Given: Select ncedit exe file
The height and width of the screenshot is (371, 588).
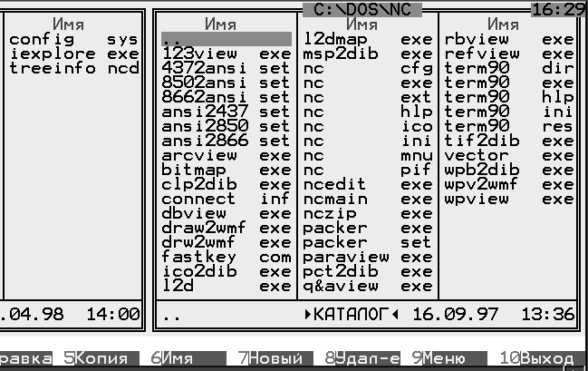Looking at the screenshot, I should pos(368,184).
